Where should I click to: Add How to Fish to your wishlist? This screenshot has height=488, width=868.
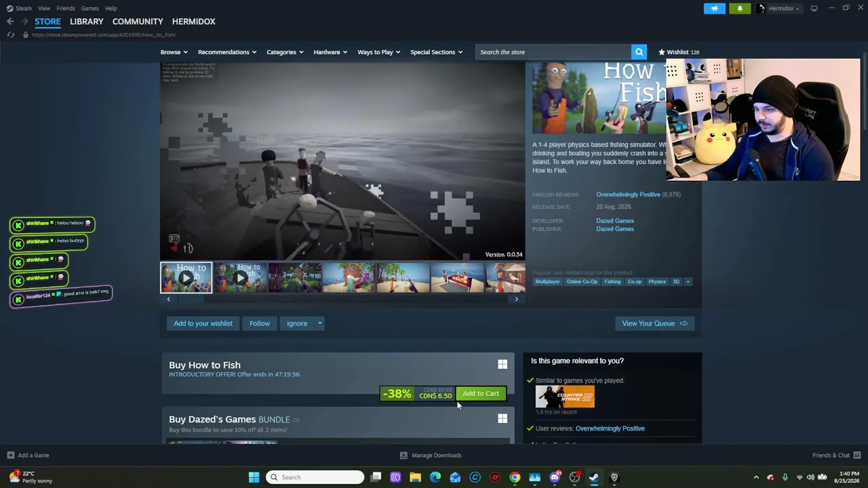[x=203, y=323]
